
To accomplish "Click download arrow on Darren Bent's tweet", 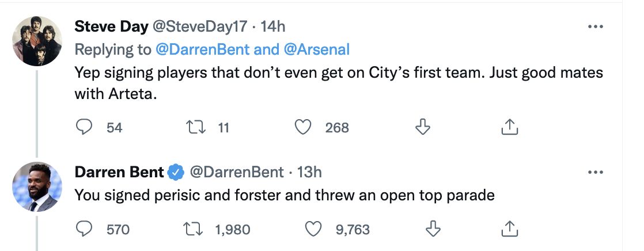I will tap(433, 229).
